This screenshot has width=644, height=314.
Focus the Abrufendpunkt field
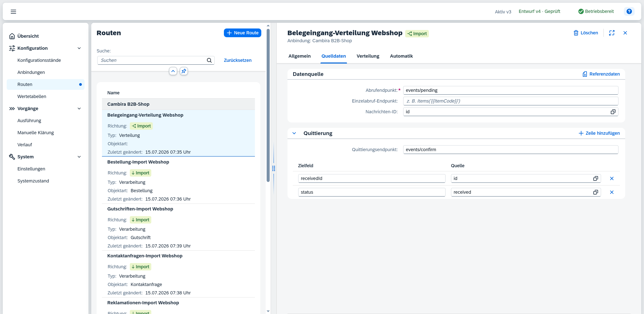(x=511, y=90)
